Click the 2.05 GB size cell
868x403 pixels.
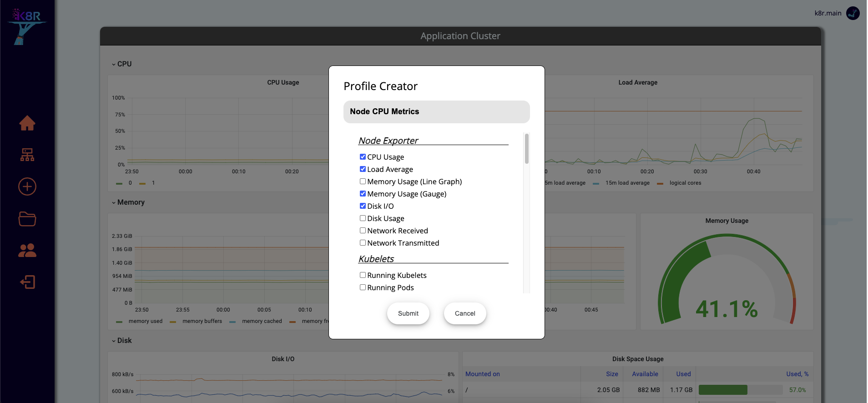pyautogui.click(x=608, y=390)
